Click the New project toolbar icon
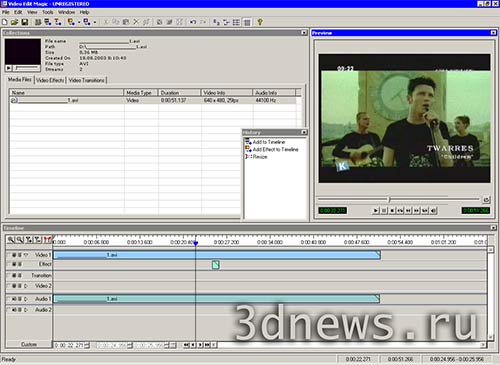The width and height of the screenshot is (500, 365). tap(5, 22)
